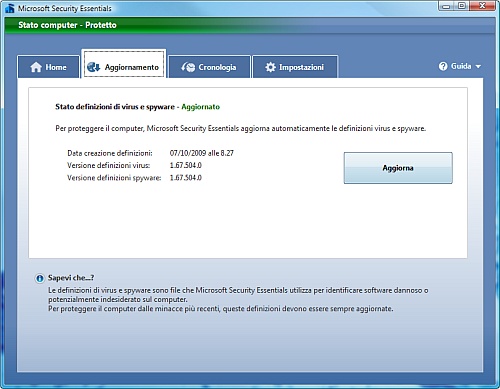
Task: Click the Sapevi che...? heading
Action: click(71, 278)
